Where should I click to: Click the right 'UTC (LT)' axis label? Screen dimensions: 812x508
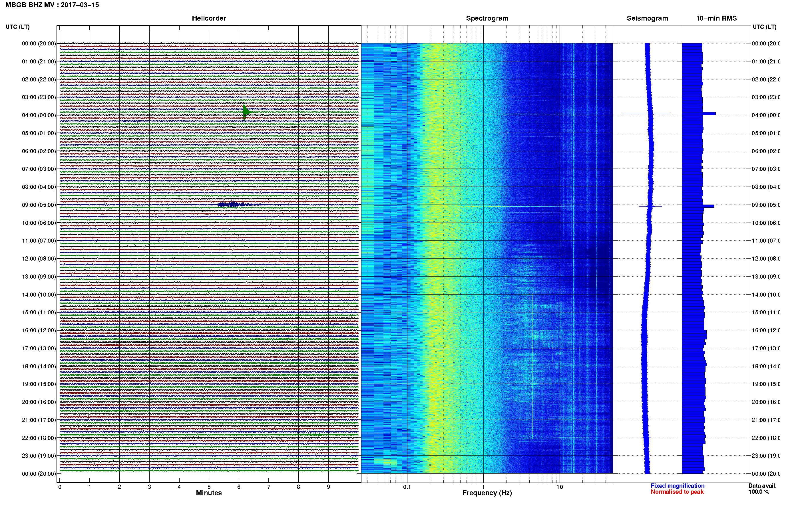(x=764, y=27)
